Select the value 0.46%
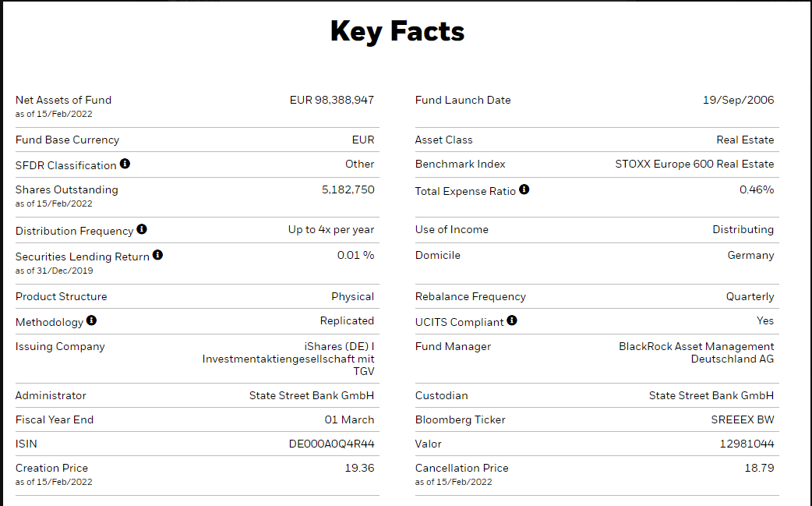This screenshot has width=812, height=506. pos(757,189)
